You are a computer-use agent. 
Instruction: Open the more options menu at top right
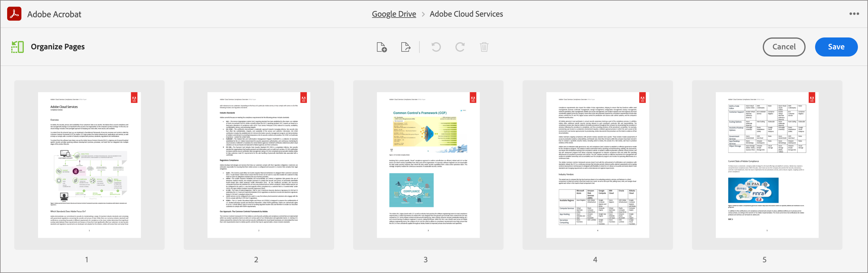click(x=855, y=13)
